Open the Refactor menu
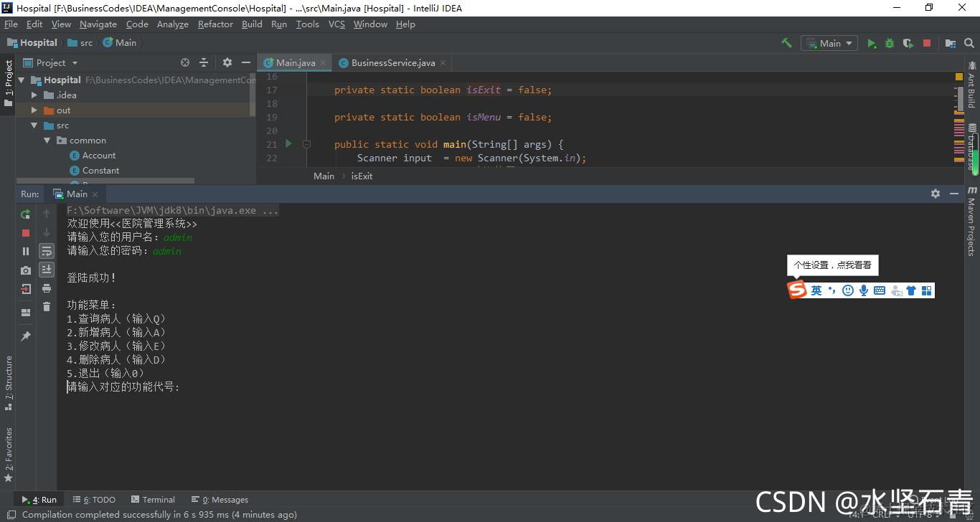 (x=215, y=24)
